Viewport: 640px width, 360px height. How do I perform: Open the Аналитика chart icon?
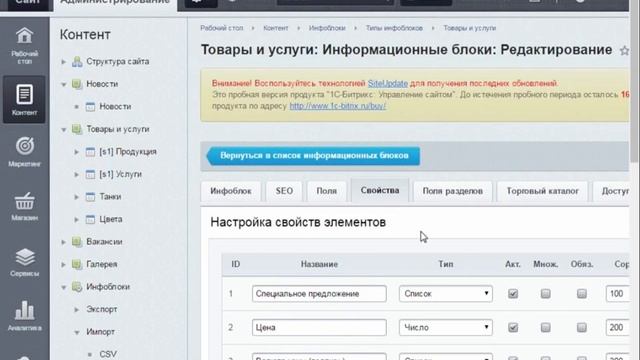[24, 315]
